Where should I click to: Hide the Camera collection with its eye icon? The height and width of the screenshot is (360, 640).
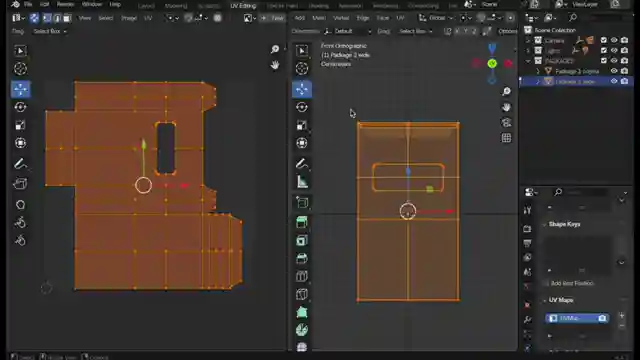coord(614,40)
